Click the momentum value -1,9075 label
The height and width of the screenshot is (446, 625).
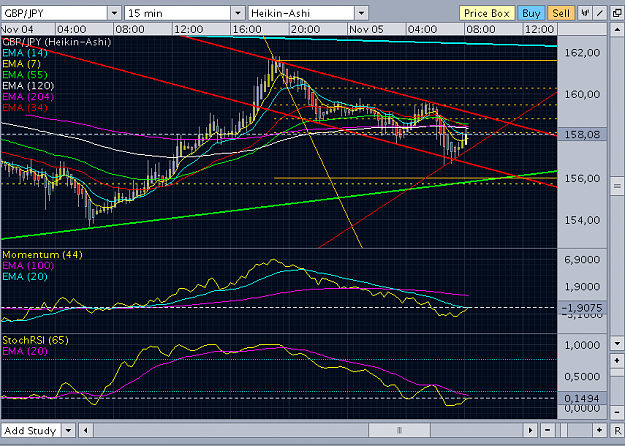[x=582, y=308]
